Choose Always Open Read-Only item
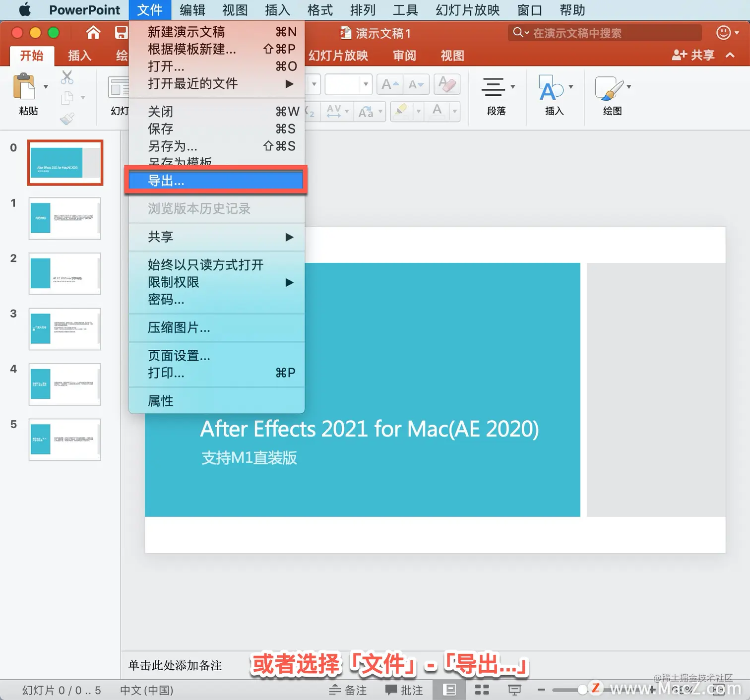 tap(217, 265)
